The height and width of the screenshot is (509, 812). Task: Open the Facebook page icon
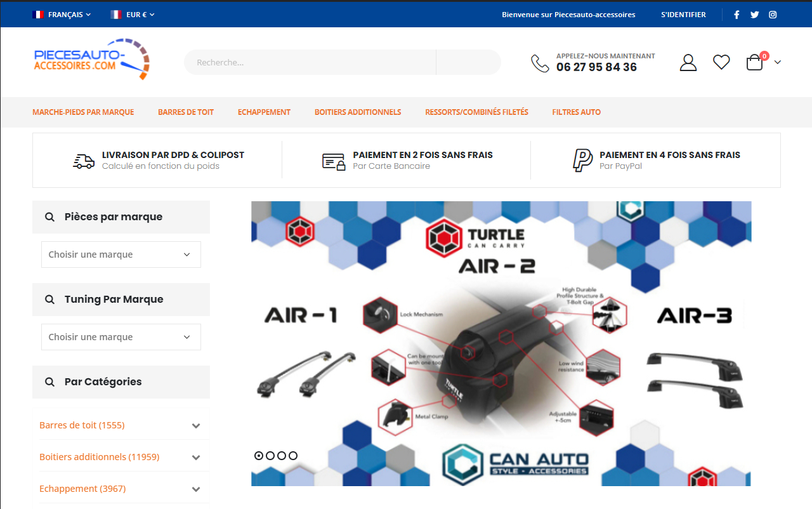coord(737,15)
